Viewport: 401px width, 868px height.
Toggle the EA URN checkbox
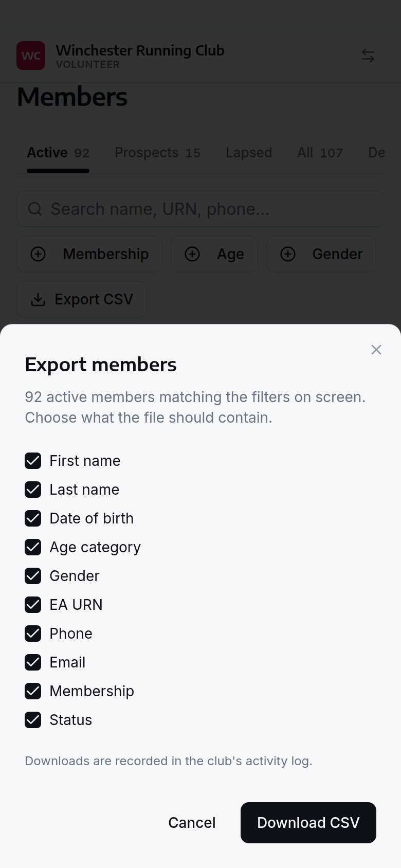click(x=33, y=605)
